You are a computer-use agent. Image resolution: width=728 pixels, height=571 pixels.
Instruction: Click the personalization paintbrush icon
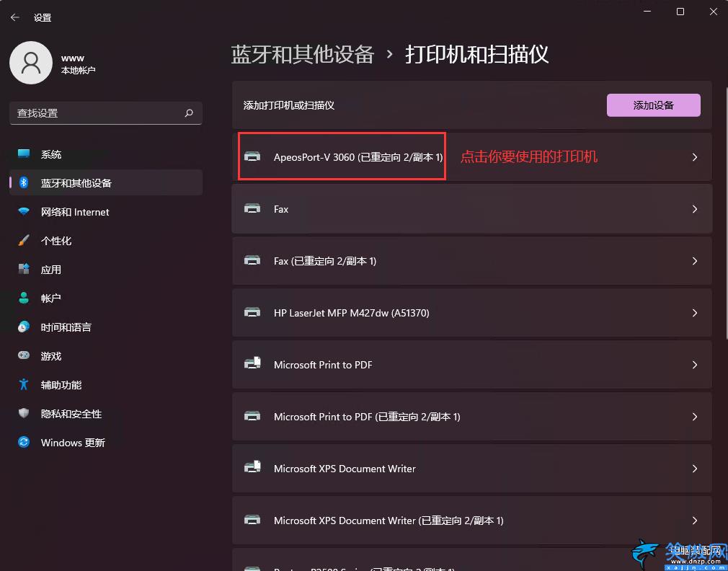24,241
